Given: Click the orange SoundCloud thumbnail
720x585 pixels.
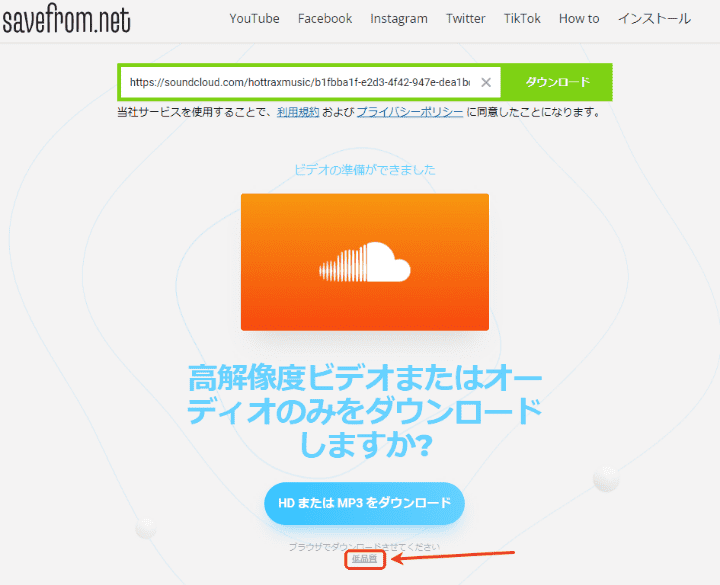Looking at the screenshot, I should tap(365, 262).
